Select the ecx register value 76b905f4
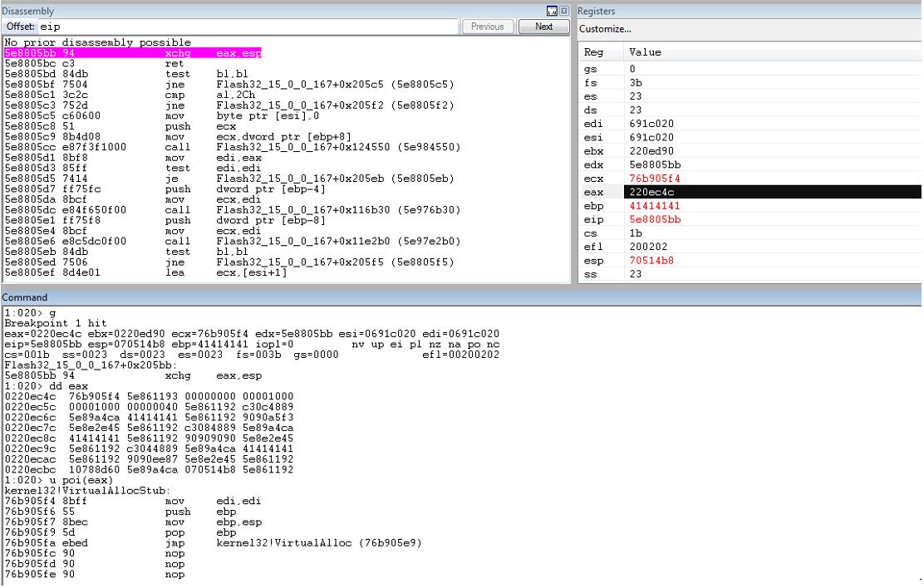 (x=654, y=179)
